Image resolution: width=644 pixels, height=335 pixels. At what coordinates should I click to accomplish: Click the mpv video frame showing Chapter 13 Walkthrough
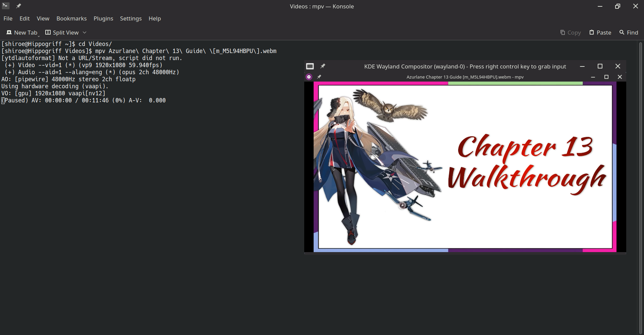click(465, 167)
